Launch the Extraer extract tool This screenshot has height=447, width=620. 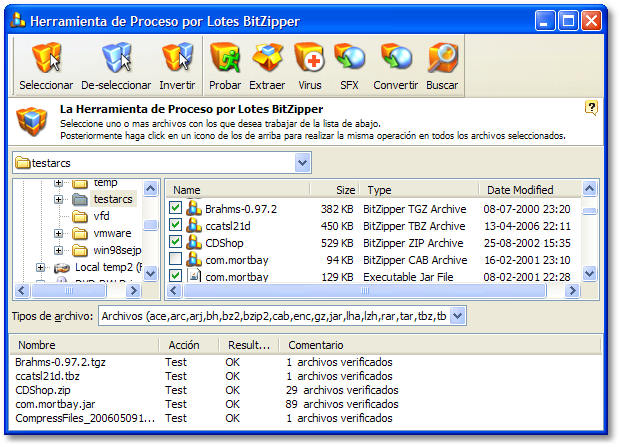click(267, 58)
